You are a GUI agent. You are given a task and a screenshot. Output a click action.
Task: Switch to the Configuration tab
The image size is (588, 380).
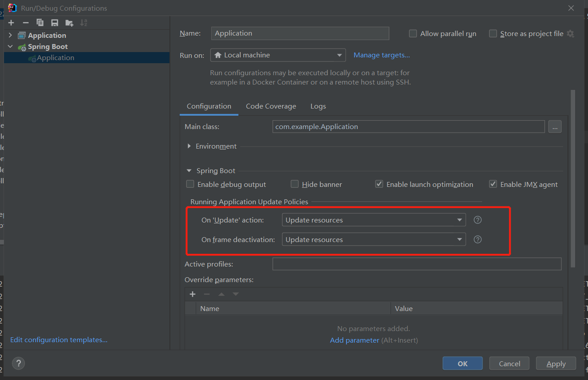[209, 106]
